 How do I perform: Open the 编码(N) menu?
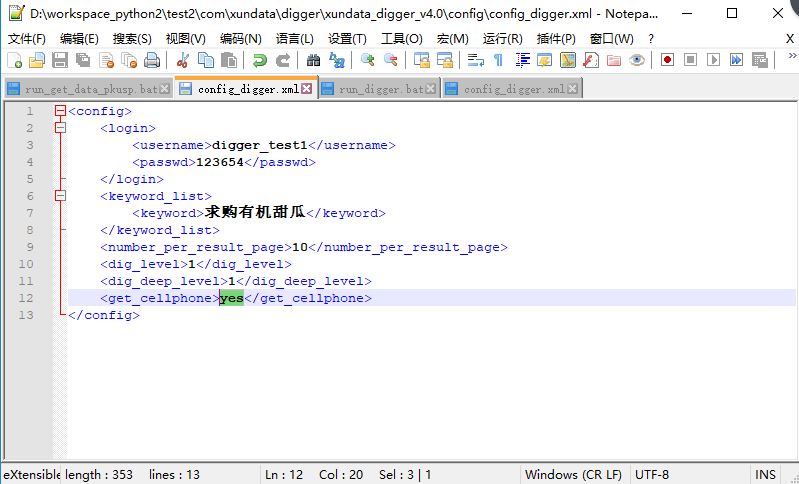tap(241, 39)
